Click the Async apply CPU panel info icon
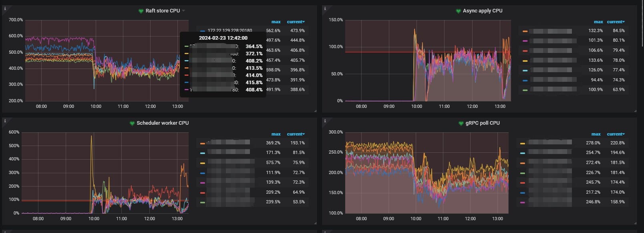Screen dimensions: 644x233 [325, 8]
